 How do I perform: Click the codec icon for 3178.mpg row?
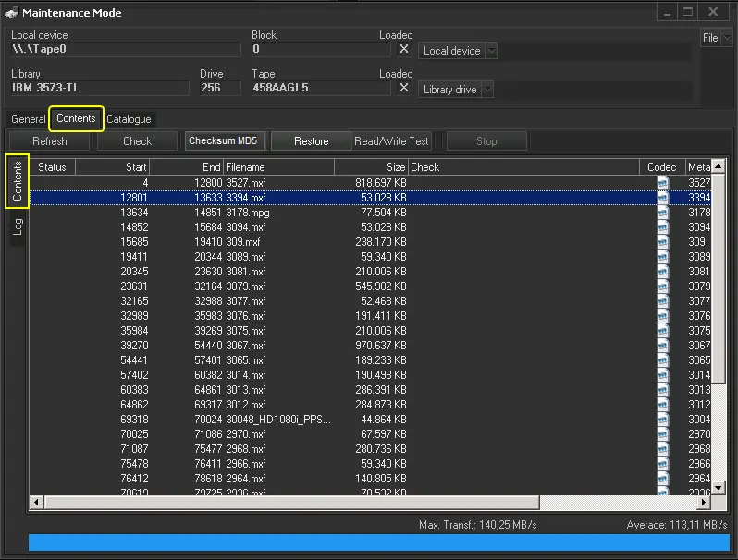[662, 213]
